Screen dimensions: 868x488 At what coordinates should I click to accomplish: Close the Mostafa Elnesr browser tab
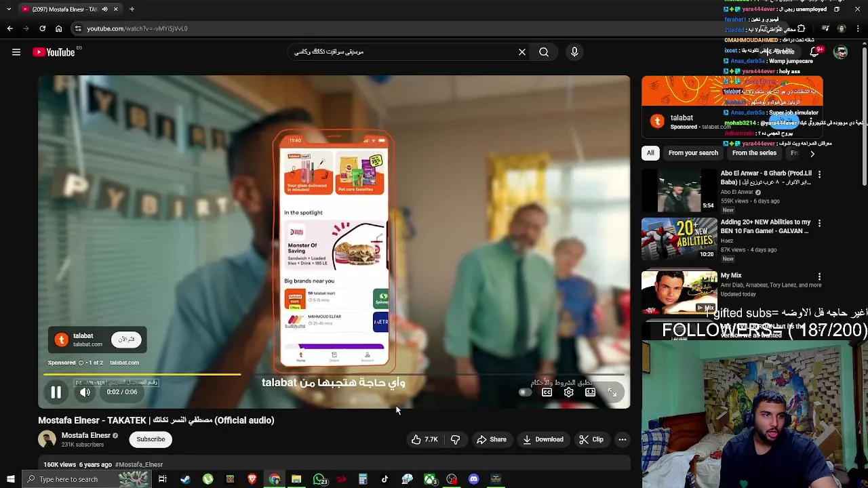point(115,9)
